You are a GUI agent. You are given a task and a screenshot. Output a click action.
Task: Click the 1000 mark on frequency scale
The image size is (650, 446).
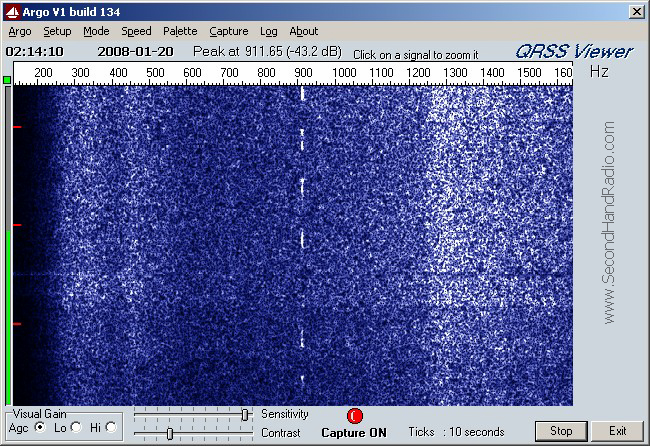(x=344, y=73)
